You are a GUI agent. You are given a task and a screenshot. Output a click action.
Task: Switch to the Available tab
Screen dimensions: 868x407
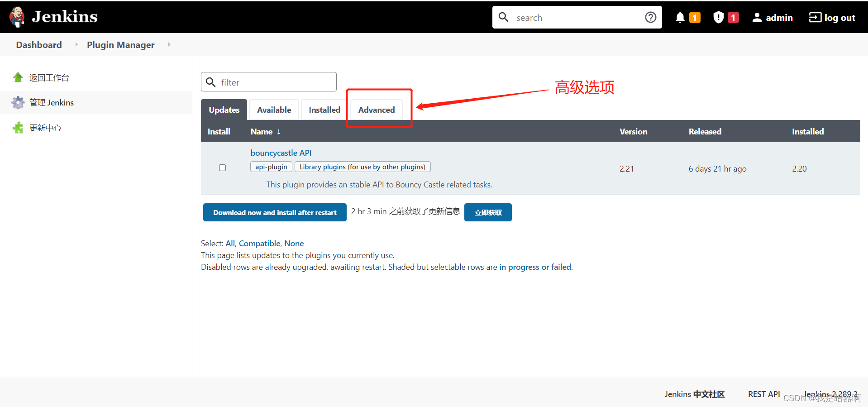click(274, 110)
